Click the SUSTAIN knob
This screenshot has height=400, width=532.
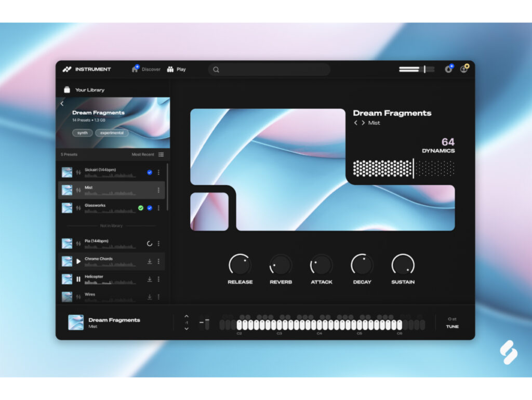pos(403,264)
